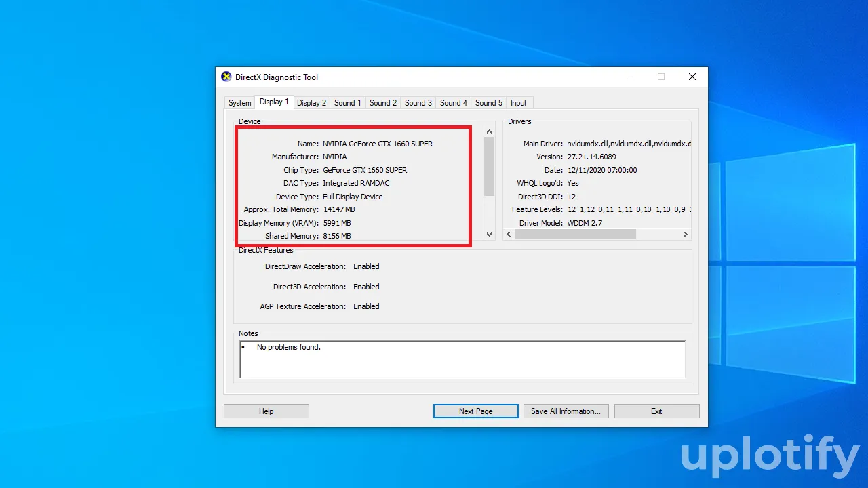Open the Sound 5 tab
The width and height of the screenshot is (868, 488).
click(x=489, y=103)
